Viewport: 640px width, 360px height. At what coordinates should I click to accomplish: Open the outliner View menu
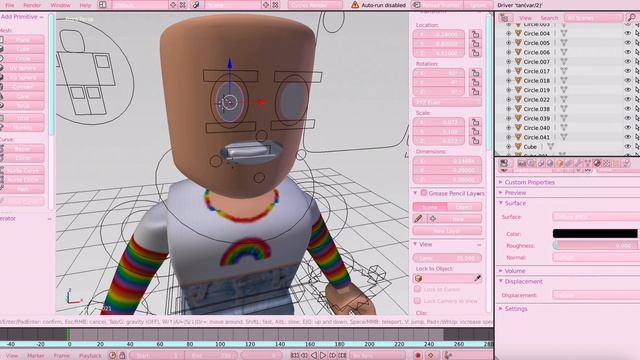[525, 18]
